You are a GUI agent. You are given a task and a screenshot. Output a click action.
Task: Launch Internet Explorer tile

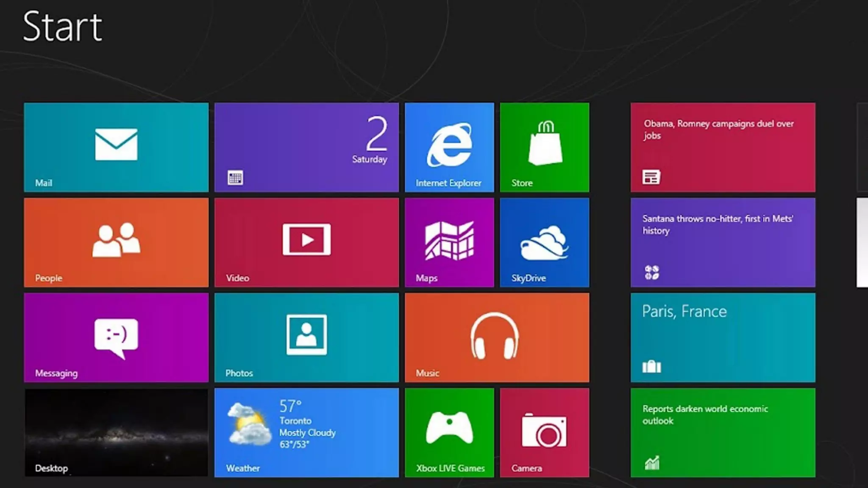449,147
